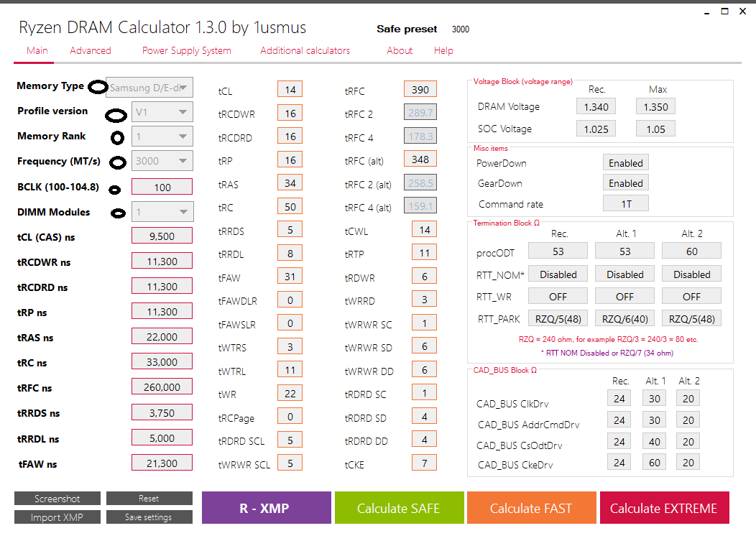Minimize the DRAM Calculator window
This screenshot has height=541, width=756.
[x=707, y=11]
